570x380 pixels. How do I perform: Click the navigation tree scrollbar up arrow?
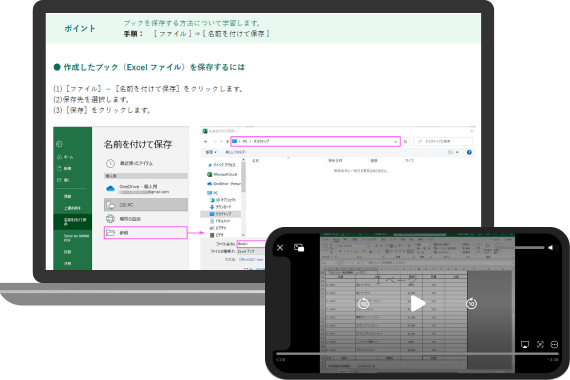coord(243,160)
